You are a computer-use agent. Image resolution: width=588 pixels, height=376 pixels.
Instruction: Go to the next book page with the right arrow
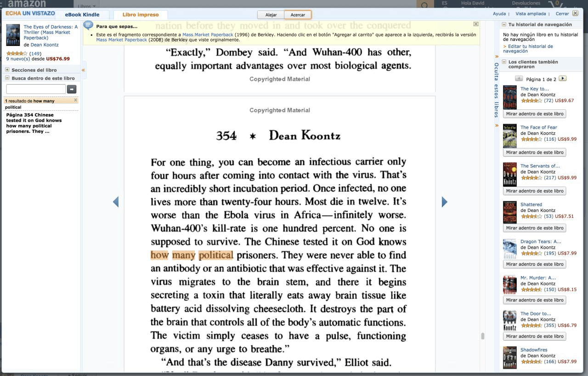point(444,201)
